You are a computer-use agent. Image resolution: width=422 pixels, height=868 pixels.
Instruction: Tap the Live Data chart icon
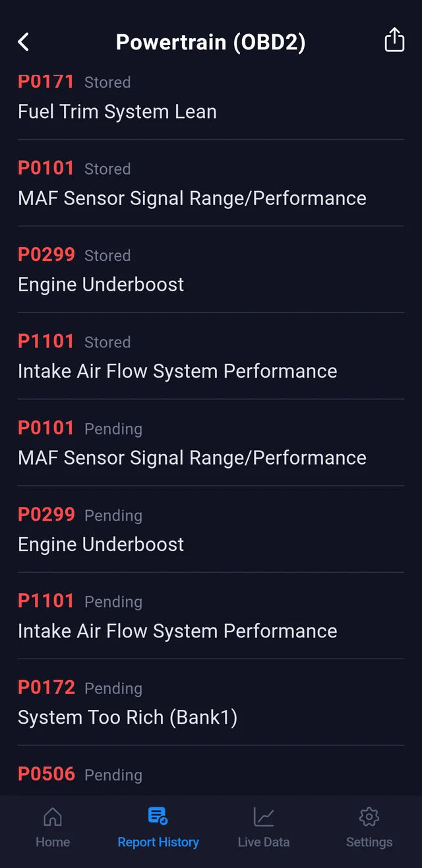coord(263,816)
